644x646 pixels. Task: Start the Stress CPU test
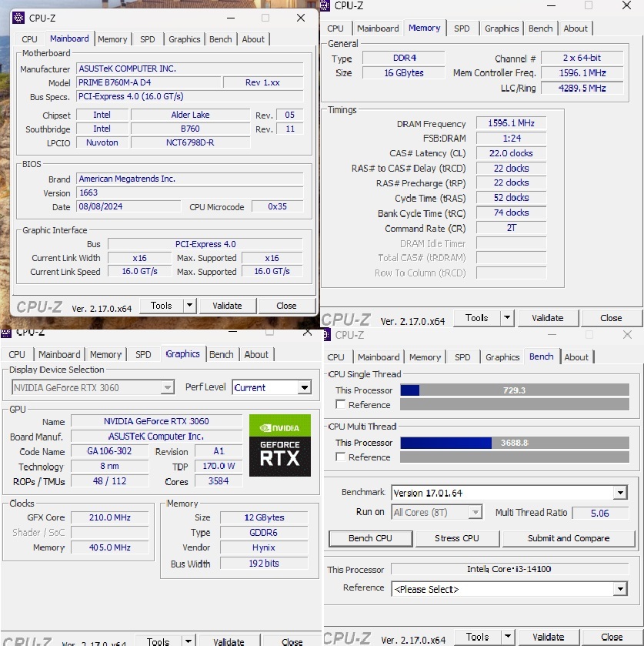click(456, 538)
